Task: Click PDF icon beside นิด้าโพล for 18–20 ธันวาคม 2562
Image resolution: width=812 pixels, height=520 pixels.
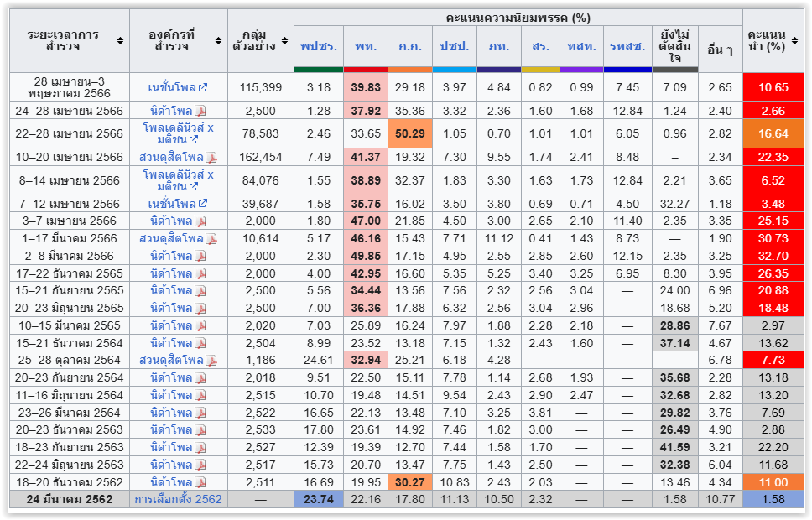Action: [x=201, y=482]
